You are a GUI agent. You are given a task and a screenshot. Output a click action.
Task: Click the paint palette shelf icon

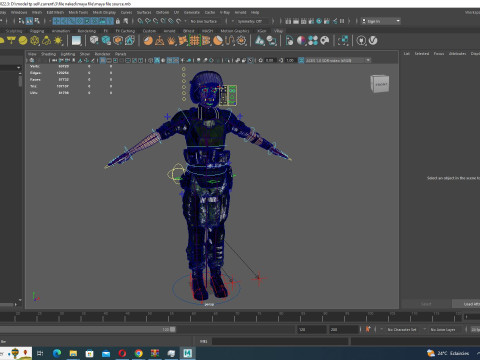(x=324, y=41)
